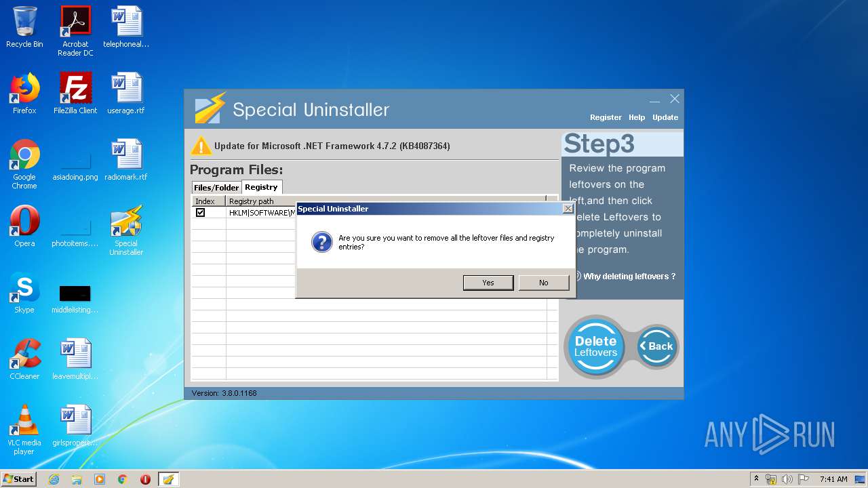Select the FileZilla Client desktop shortcut
868x488 pixels.
75,94
